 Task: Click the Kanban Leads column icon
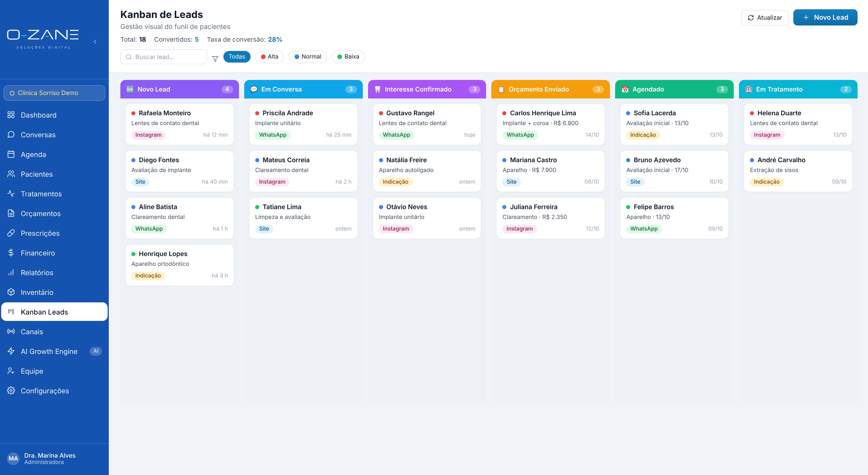pos(11,311)
